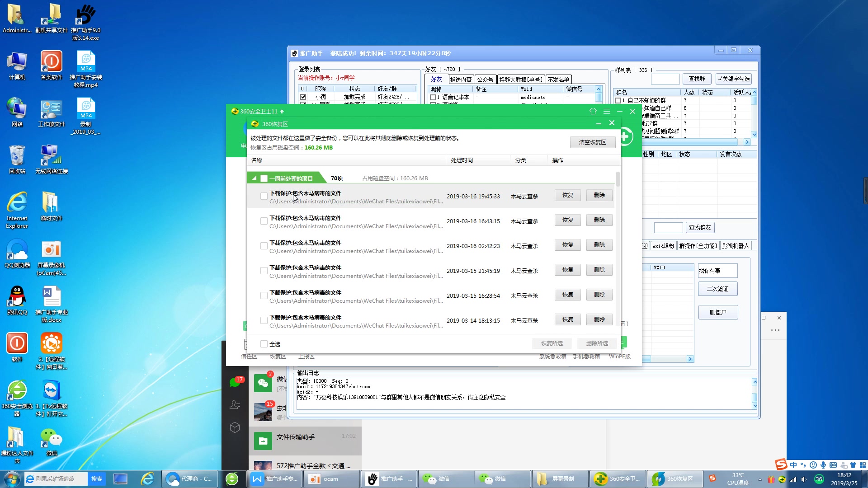Screen dimensions: 868x488
Task: Check the 一周前处理的项目 group checkbox
Action: click(264, 178)
